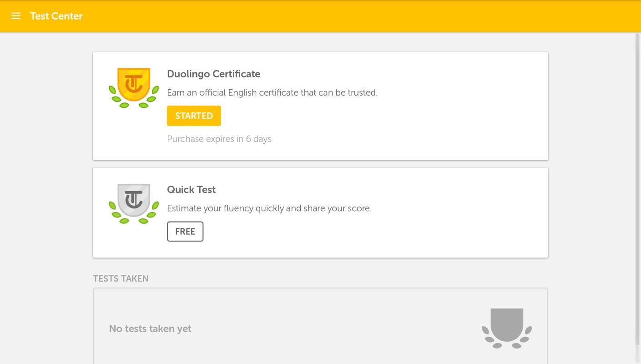641x364 pixels.
Task: Click the gold Duolingo Certificate shield icon
Action: click(x=134, y=88)
